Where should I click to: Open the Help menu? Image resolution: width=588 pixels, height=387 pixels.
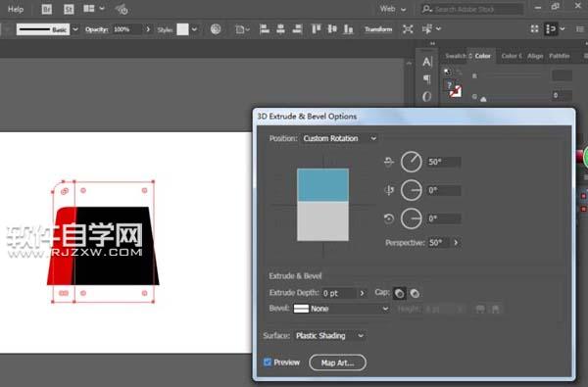[16, 10]
